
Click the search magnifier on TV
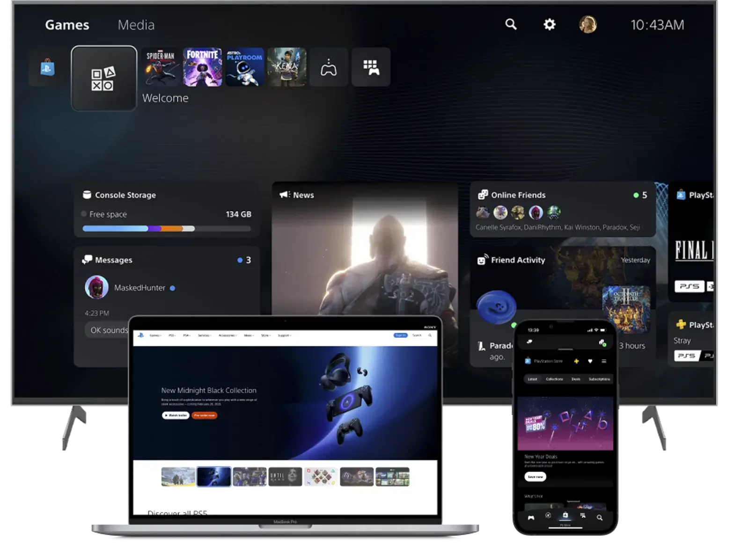511,24
